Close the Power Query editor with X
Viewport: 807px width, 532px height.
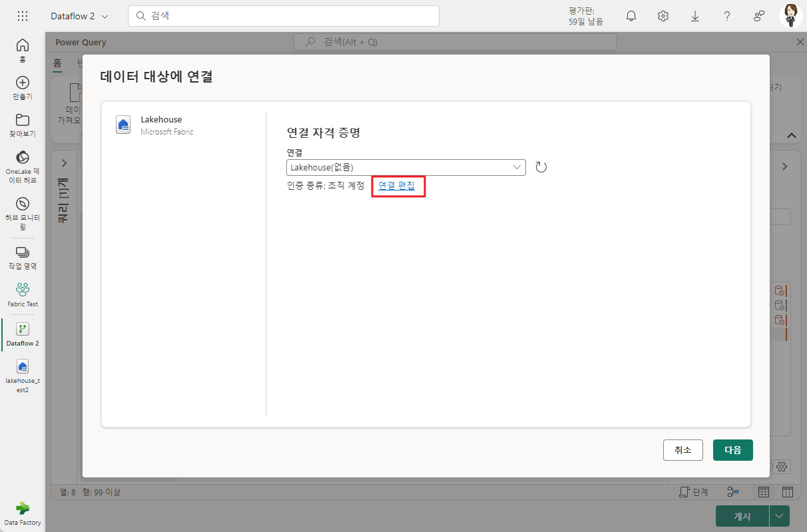[x=800, y=42]
